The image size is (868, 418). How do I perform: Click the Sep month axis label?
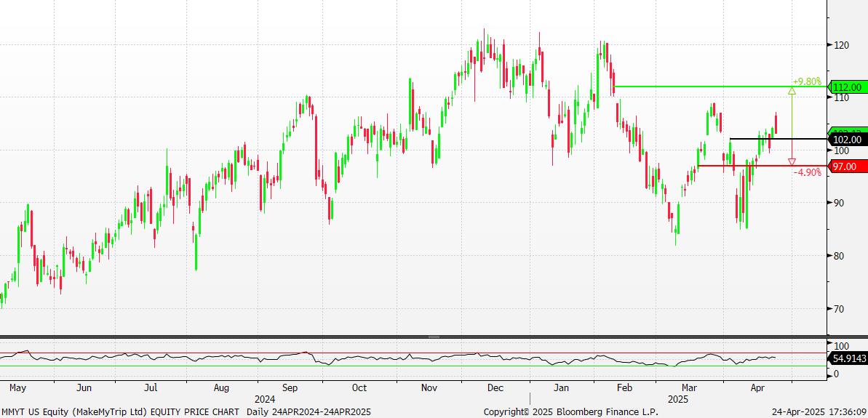[290, 388]
